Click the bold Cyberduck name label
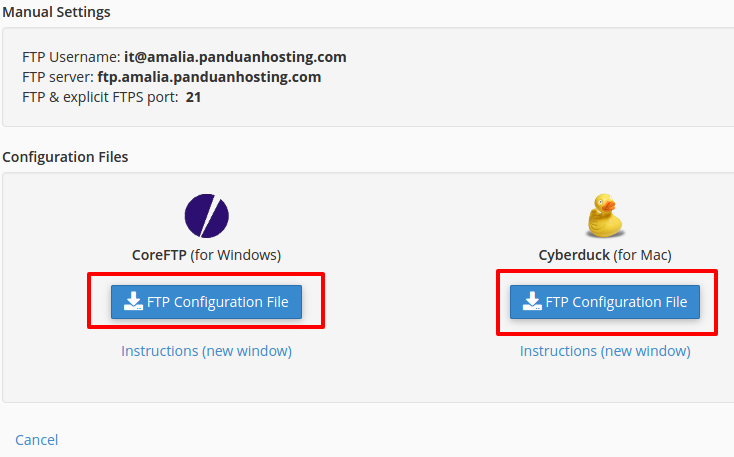The height and width of the screenshot is (457, 734). 574,255
